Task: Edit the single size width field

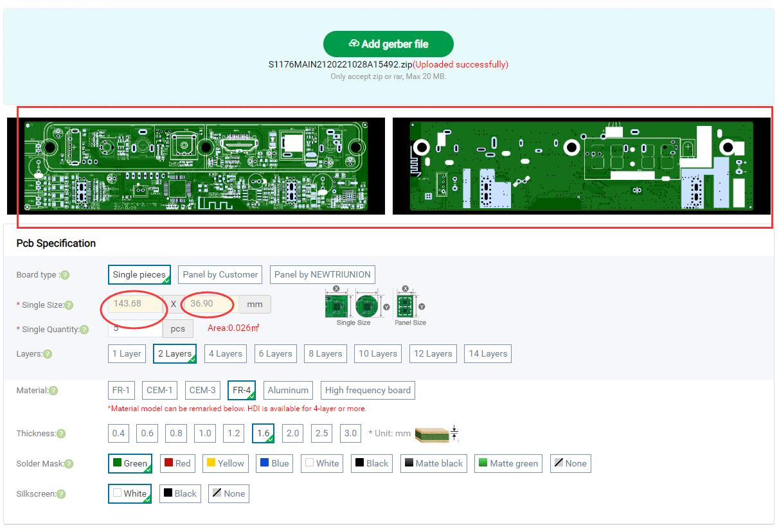Action: (x=134, y=304)
